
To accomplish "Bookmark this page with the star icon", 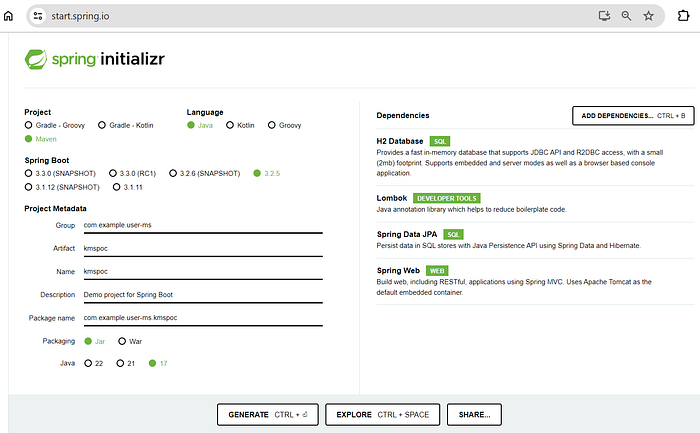I will click(x=648, y=16).
